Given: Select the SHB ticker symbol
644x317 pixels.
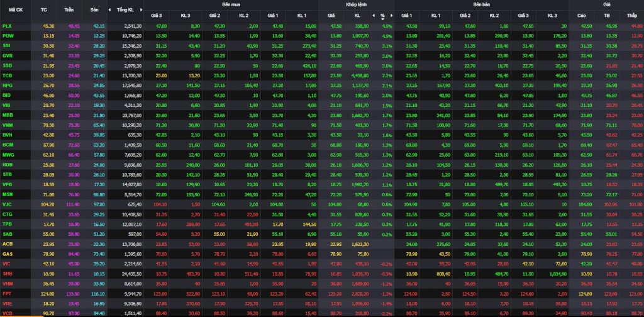Looking at the screenshot, I should click(x=8, y=274).
